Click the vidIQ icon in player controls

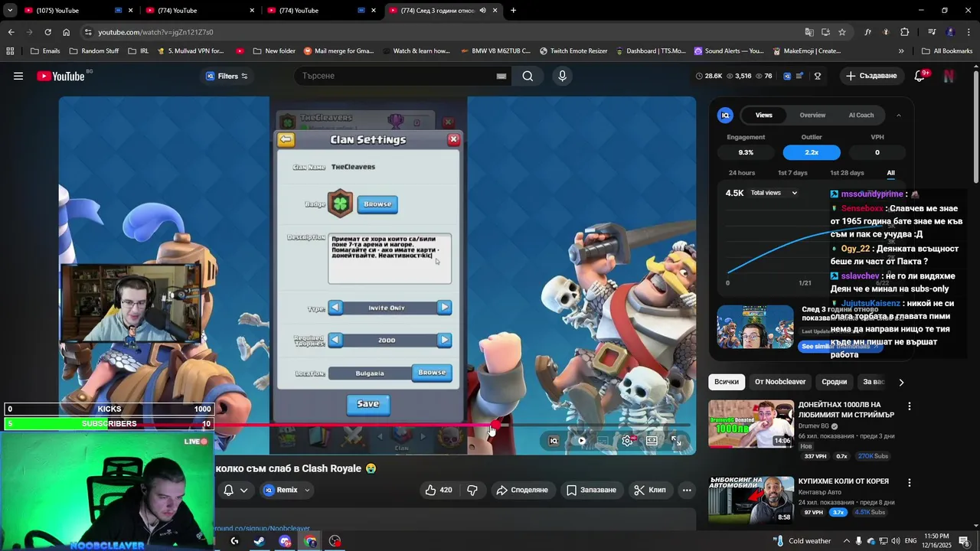coord(554,440)
